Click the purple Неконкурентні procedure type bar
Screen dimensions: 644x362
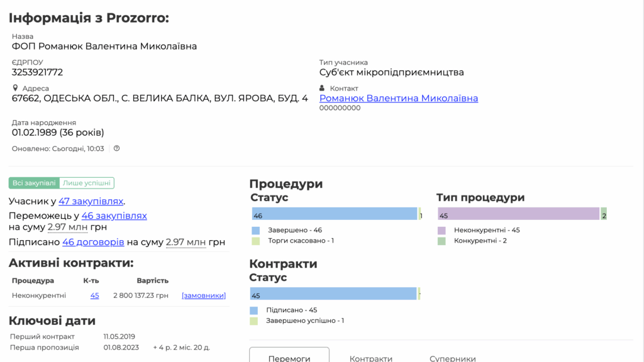518,214
